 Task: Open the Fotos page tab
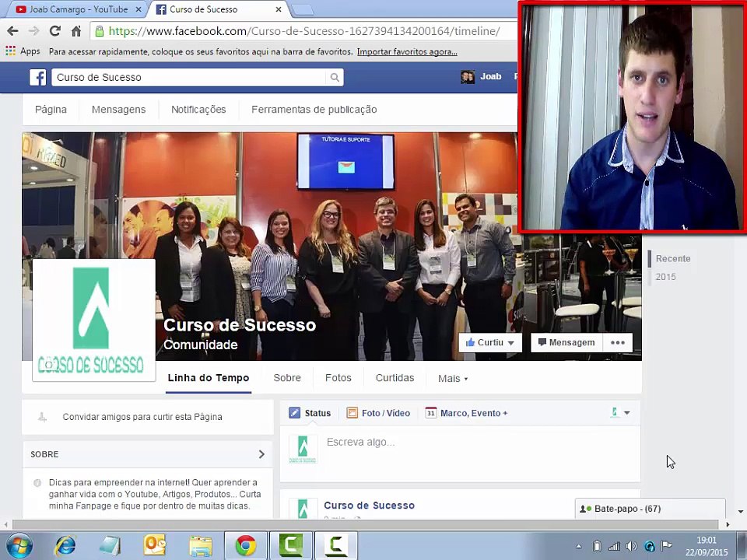pyautogui.click(x=338, y=378)
